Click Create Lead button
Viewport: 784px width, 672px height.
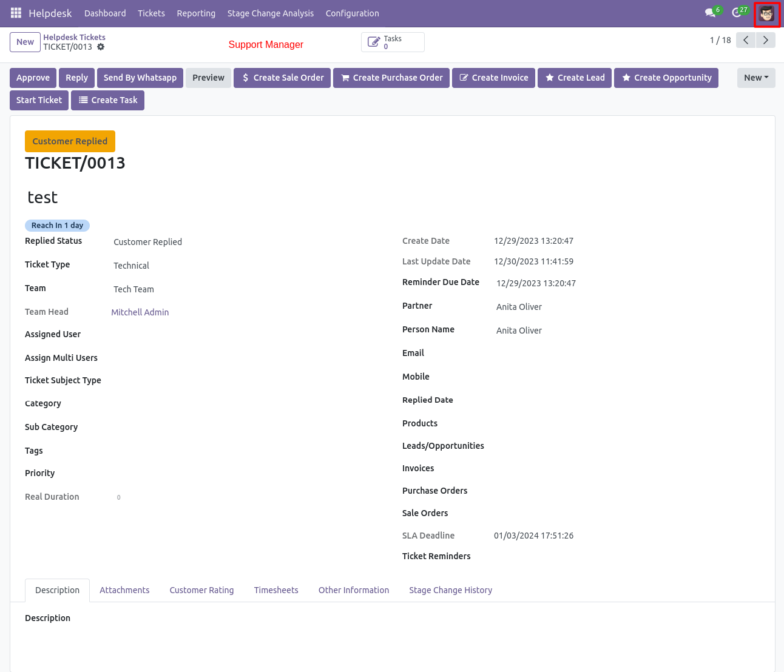point(575,78)
